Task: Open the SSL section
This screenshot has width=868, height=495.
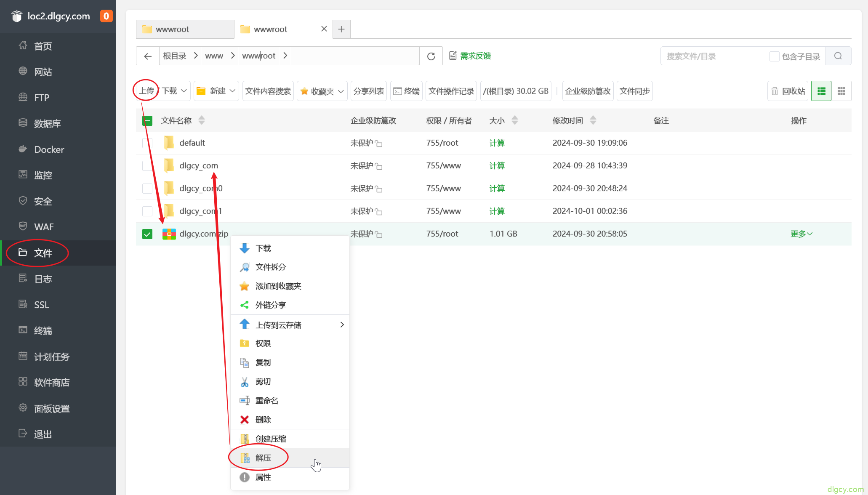Action: [58, 305]
